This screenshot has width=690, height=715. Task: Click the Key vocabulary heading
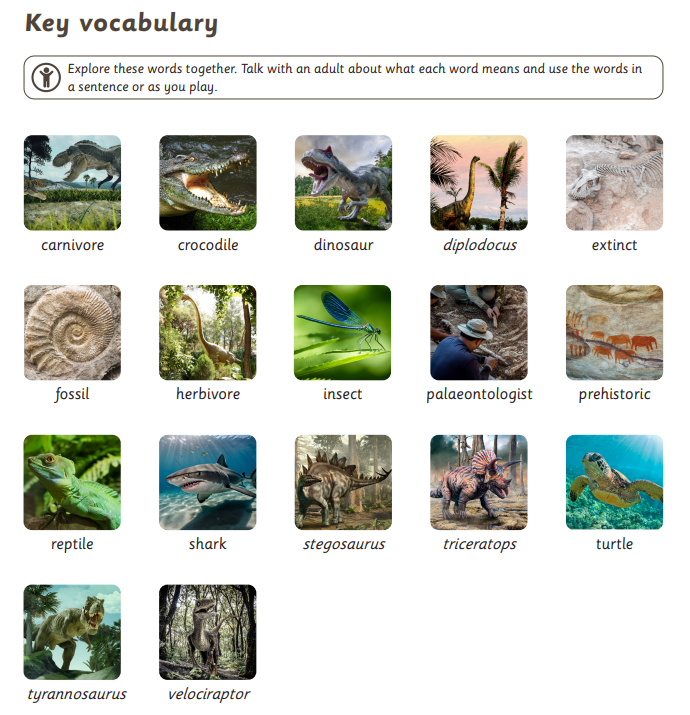tap(121, 24)
